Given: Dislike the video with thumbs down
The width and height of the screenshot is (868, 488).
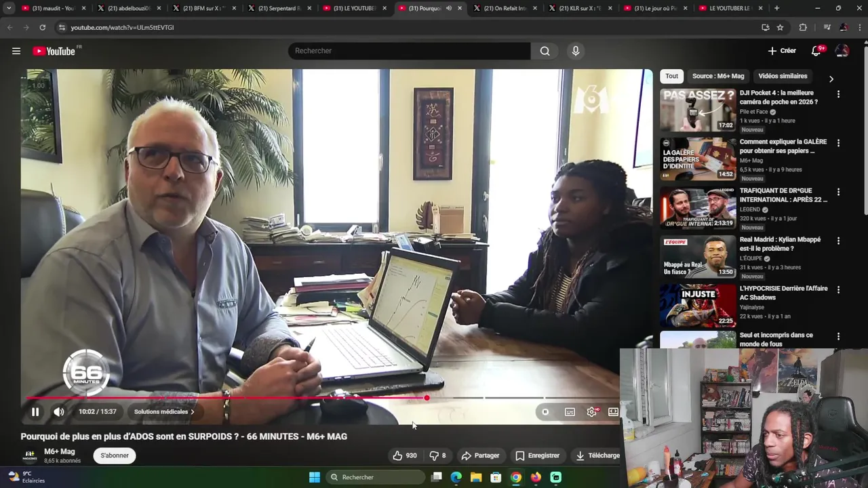Looking at the screenshot, I should click(x=438, y=455).
